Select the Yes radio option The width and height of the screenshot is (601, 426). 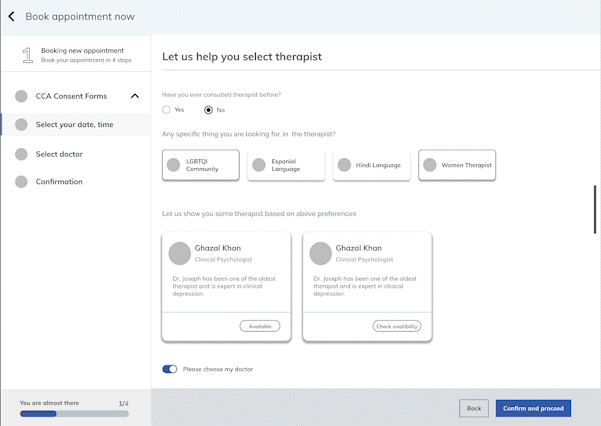(x=167, y=109)
